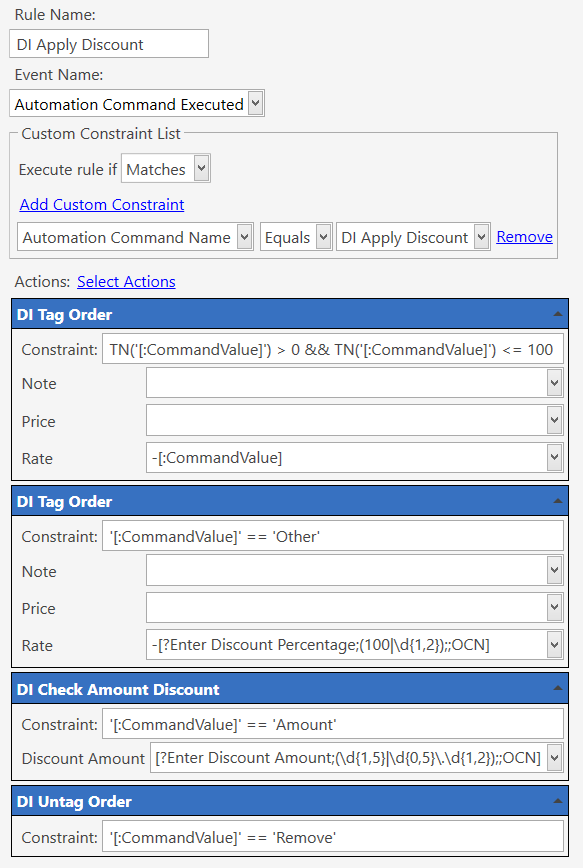Click the Select Actions link
Image resolution: width=583 pixels, height=868 pixels.
126,281
